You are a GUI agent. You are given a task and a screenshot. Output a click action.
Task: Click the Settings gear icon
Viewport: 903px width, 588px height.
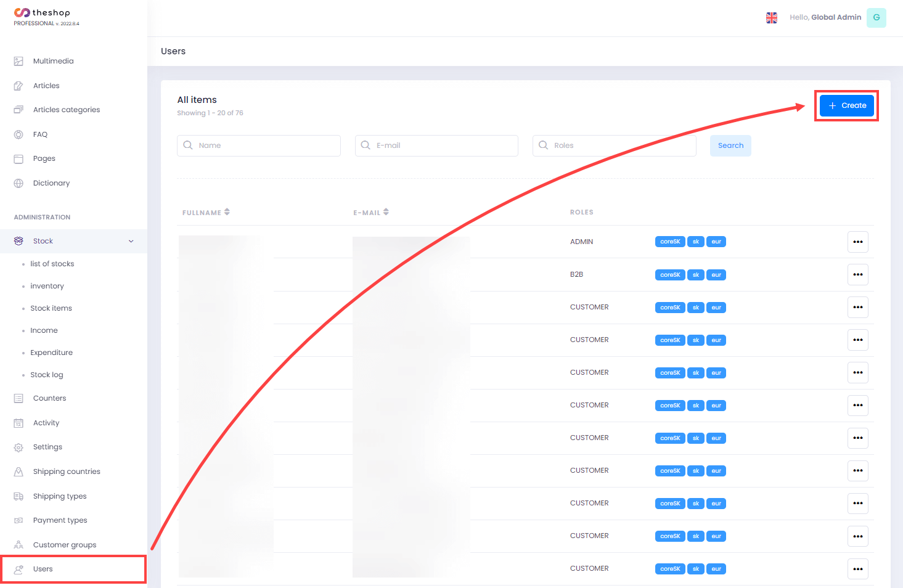coord(18,447)
